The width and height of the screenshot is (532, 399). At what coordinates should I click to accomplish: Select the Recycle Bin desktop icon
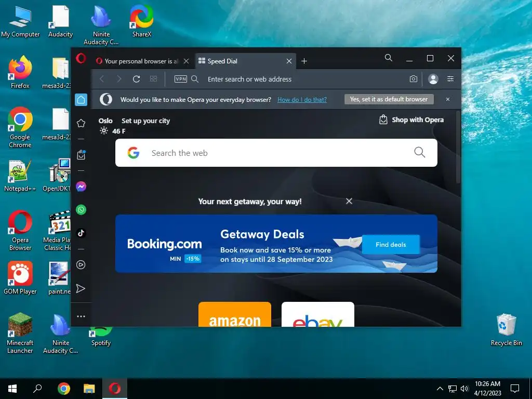pyautogui.click(x=506, y=330)
